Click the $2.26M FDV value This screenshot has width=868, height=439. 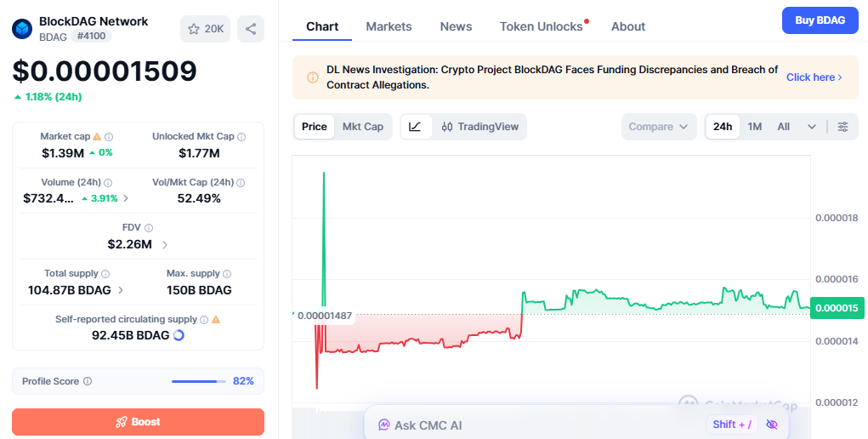tap(129, 244)
